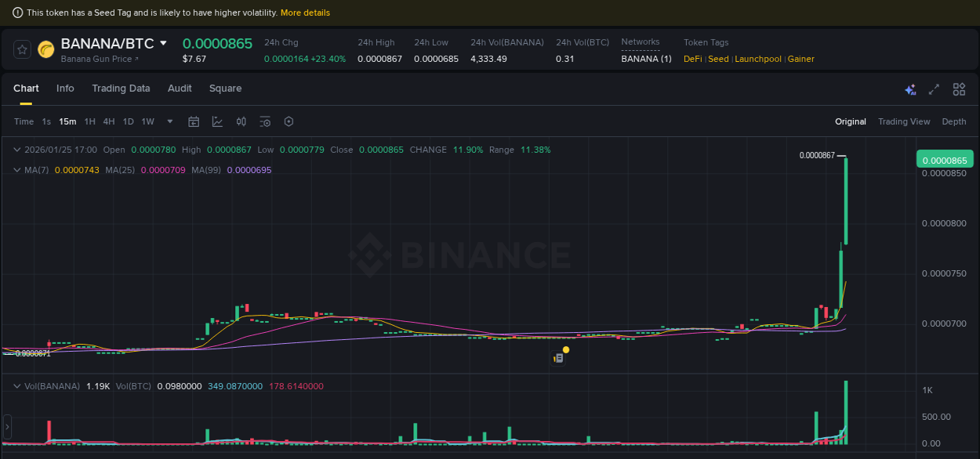The width and height of the screenshot is (980, 459).
Task: Collapse the MA indicators row chevron
Action: click(16, 170)
